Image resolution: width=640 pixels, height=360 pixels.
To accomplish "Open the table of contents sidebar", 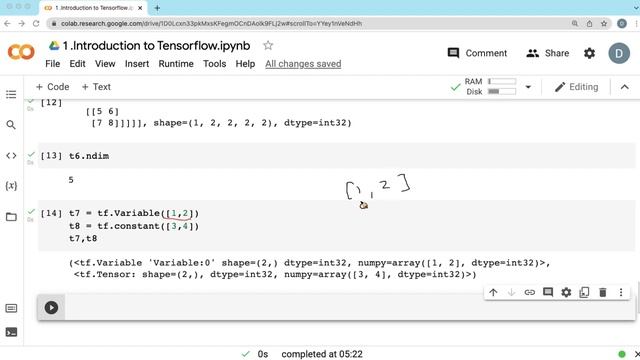I will [11, 94].
